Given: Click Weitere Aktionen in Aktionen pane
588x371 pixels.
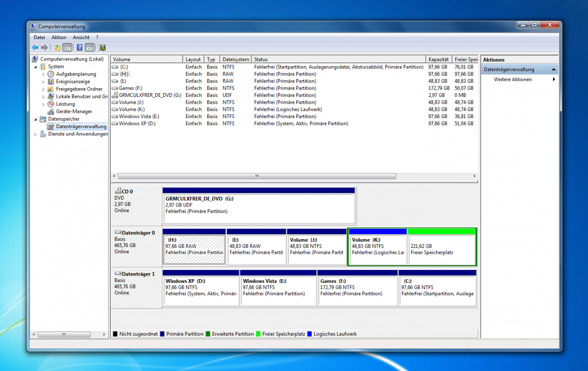Looking at the screenshot, I should click(513, 79).
